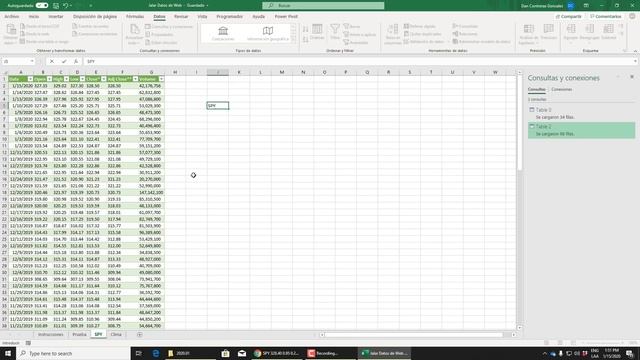Click the Análisis de hipótesis icon
640x360 pixels.
pyautogui.click(x=529, y=33)
